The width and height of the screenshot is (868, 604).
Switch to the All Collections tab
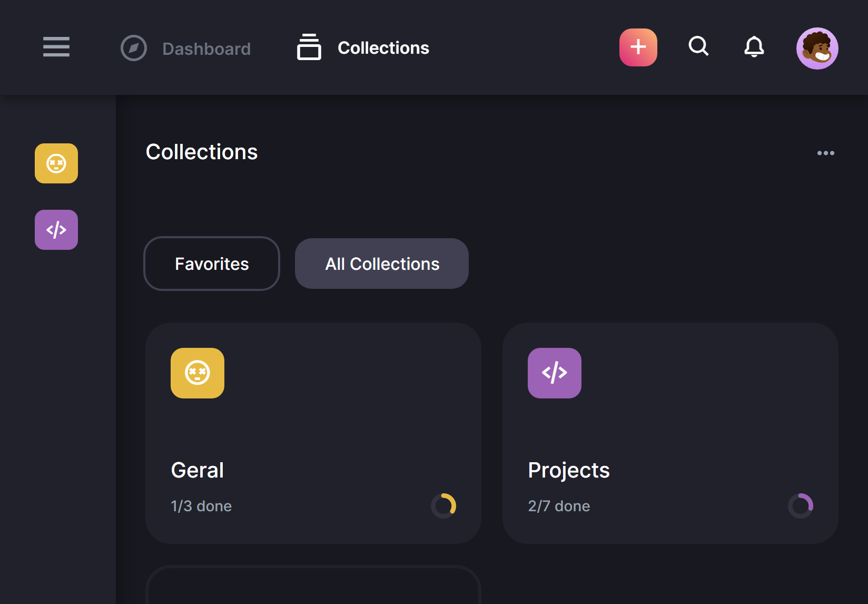(382, 264)
